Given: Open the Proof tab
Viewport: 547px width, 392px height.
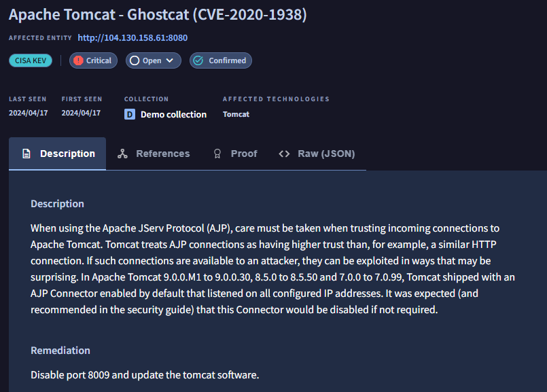Looking at the screenshot, I should 243,154.
